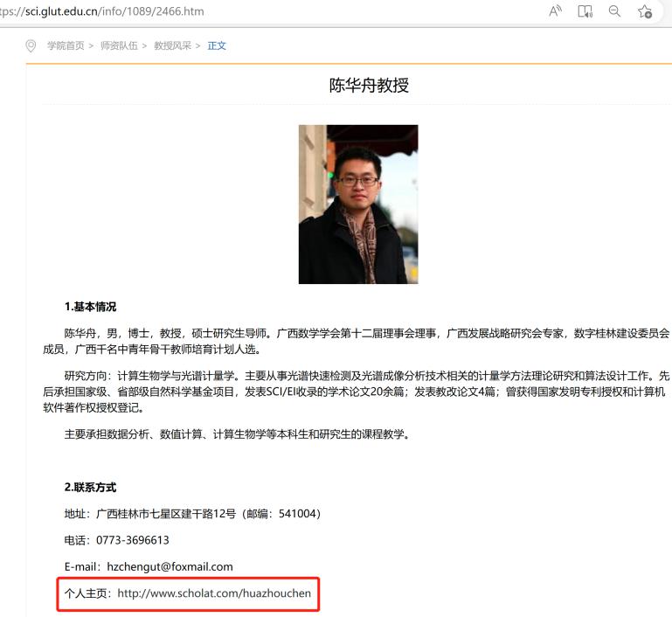Add this page to favorites via star icon
The image size is (672, 617).
[645, 11]
